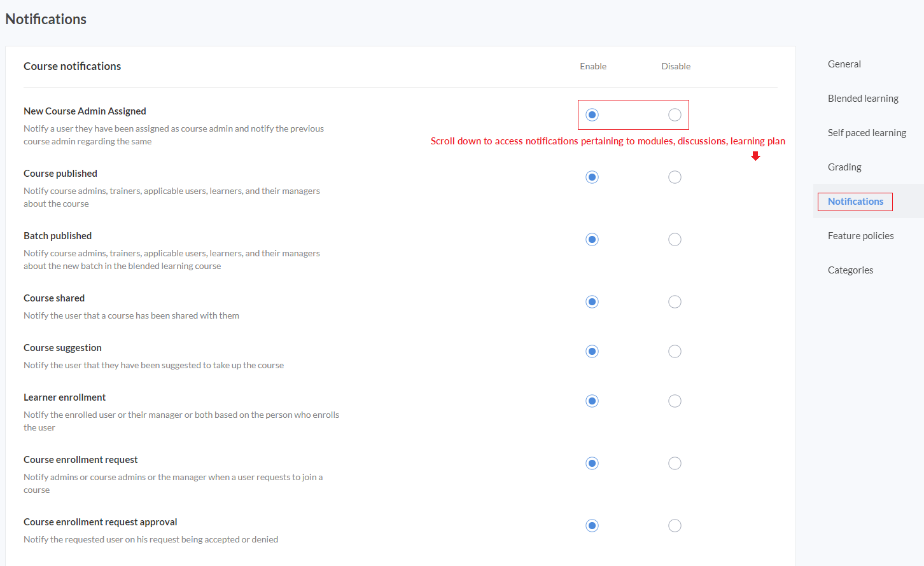Turn off Course enrollment request notification
This screenshot has height=566, width=924.
(675, 464)
